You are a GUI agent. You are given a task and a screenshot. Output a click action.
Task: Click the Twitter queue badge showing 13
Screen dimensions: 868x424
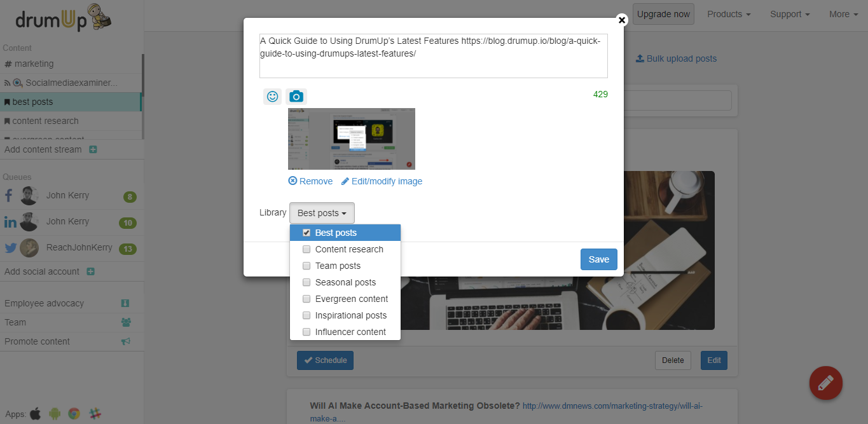128,249
